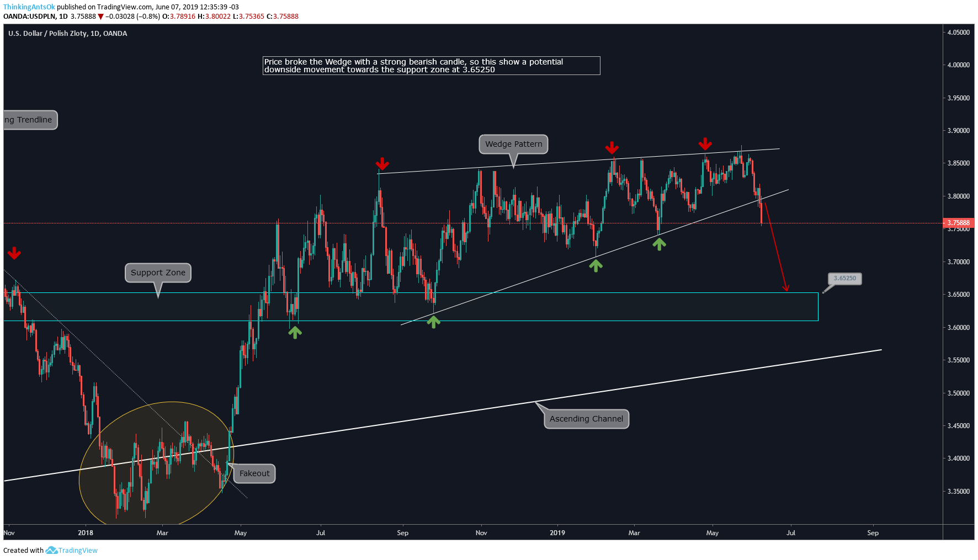Click the 3.90000 price axis label
Image resolution: width=978 pixels, height=560 pixels.
(958, 131)
